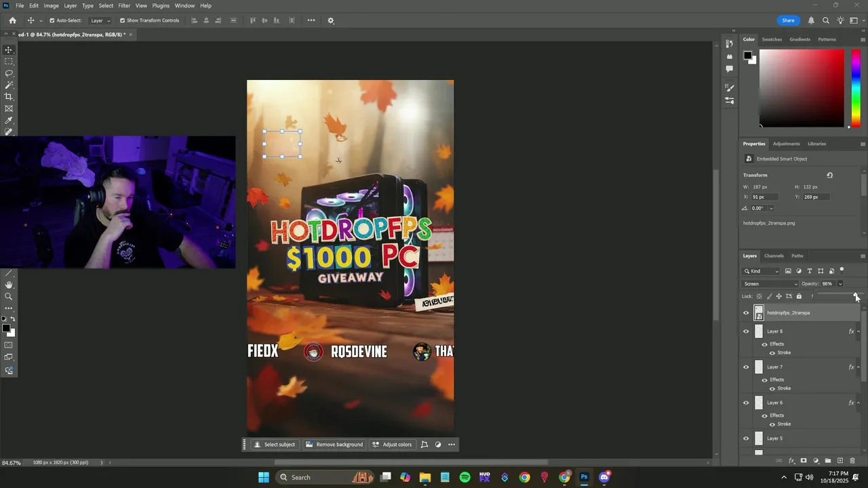Viewport: 868px width, 488px height.
Task: Select the Eyedropper tool
Action: point(9,121)
